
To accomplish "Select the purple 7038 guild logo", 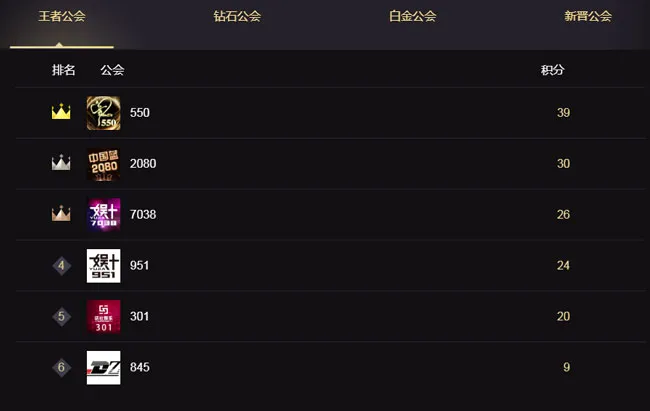I will tap(104, 214).
